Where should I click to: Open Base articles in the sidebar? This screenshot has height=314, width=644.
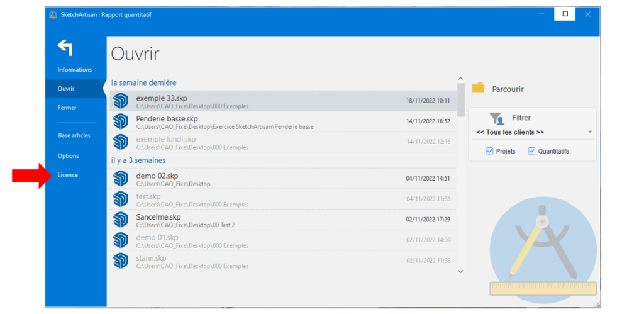click(74, 135)
